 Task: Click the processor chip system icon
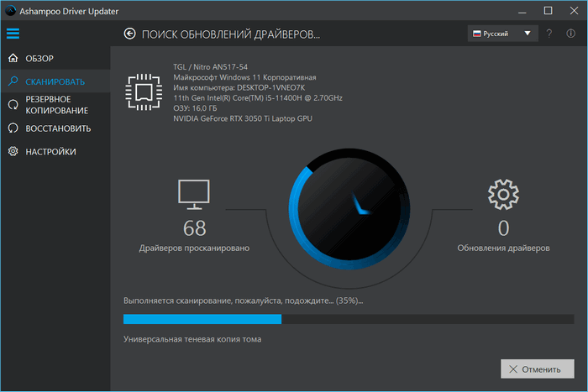coord(144,92)
